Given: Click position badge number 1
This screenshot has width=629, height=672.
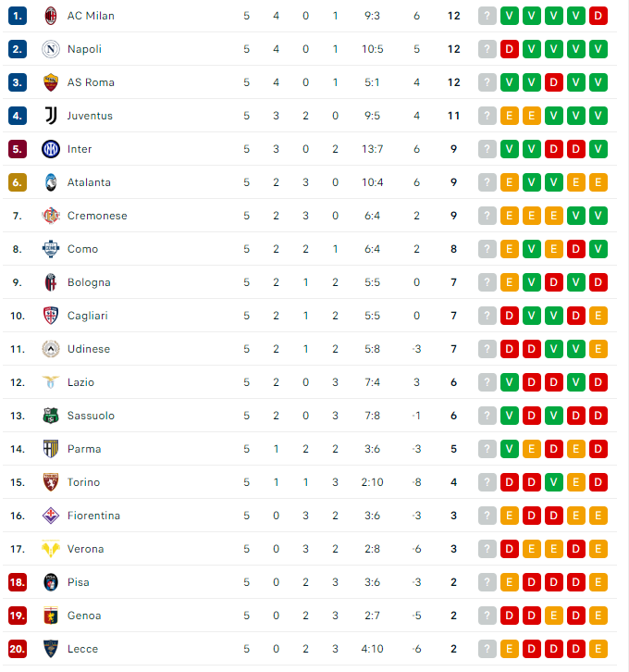Looking at the screenshot, I should click(x=18, y=16).
